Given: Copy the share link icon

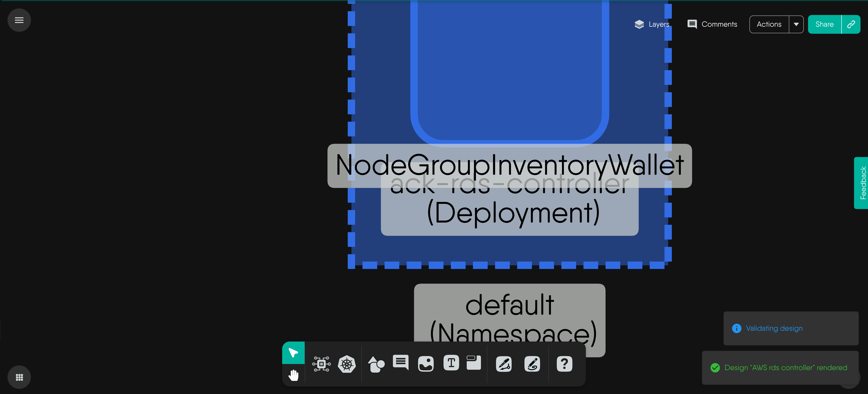Looking at the screenshot, I should click(x=851, y=24).
